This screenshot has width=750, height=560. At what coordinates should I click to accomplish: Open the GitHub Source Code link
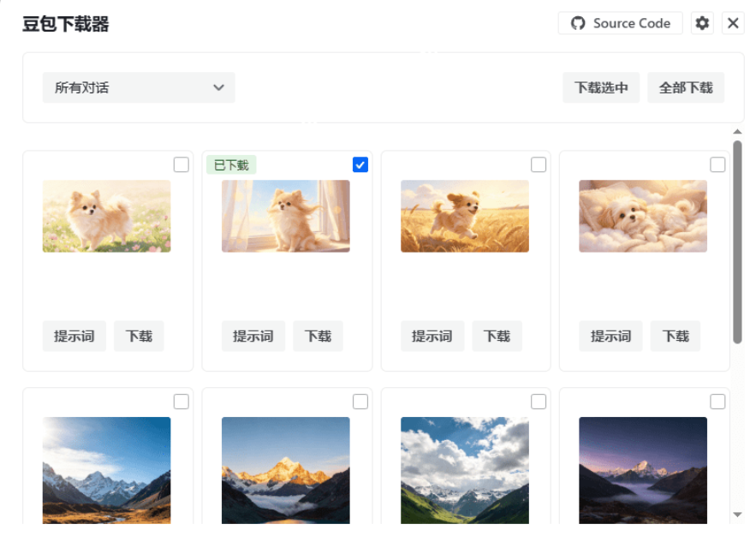coord(620,23)
